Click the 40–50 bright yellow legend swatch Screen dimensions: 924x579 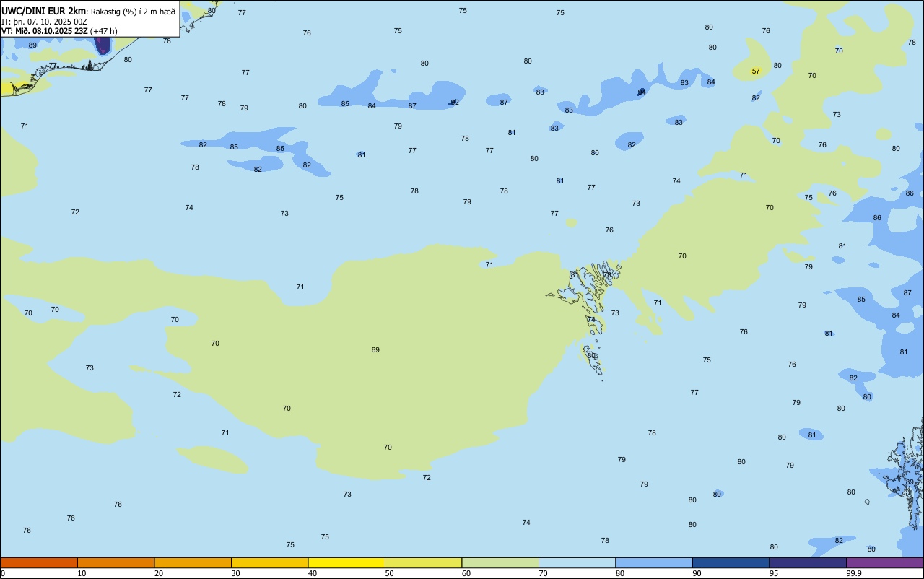(346, 562)
